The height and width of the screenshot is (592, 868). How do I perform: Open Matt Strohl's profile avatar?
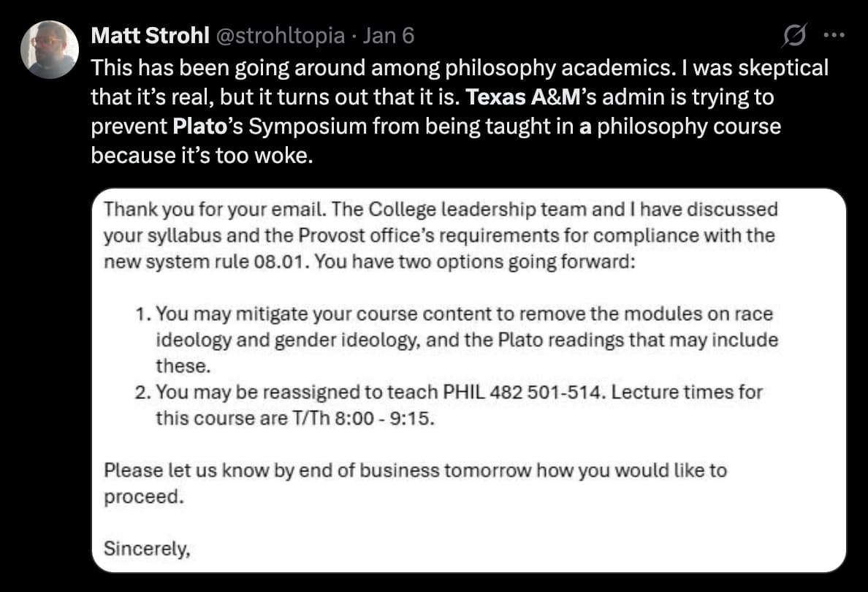pos(50,49)
